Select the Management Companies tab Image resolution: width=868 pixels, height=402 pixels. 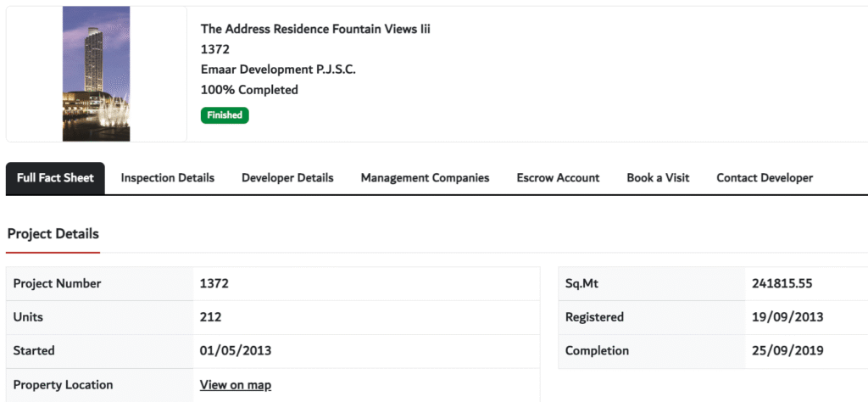point(426,178)
